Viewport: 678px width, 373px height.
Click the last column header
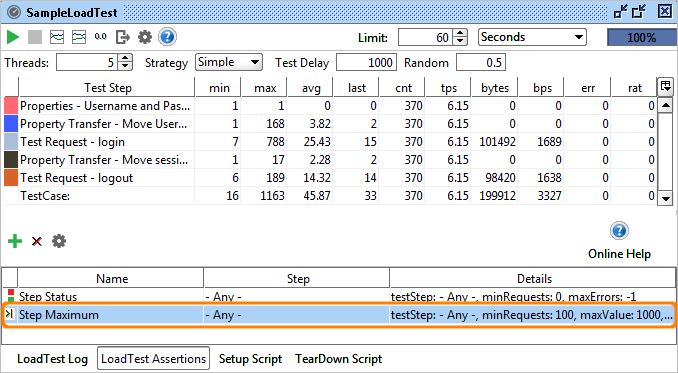pyautogui.click(x=357, y=88)
